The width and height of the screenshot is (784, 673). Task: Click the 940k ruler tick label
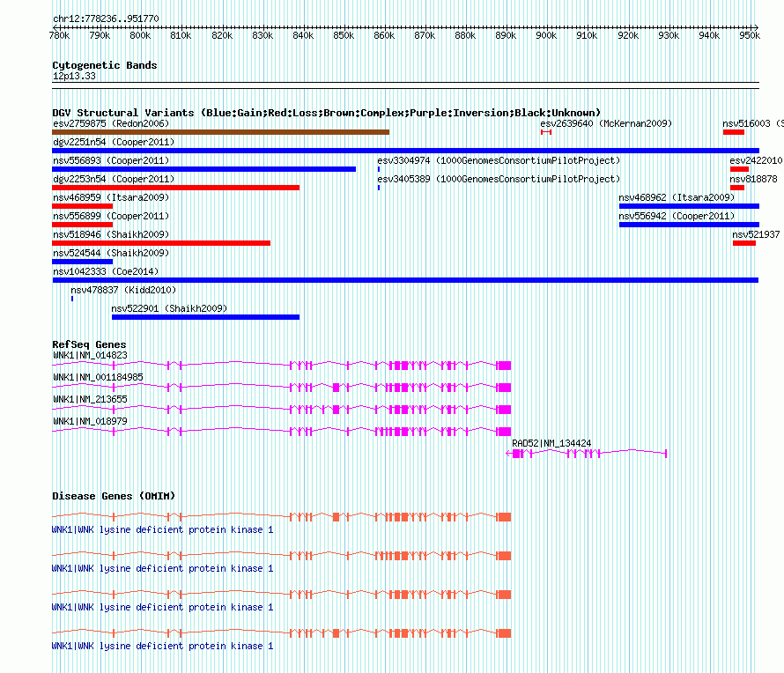tap(709, 36)
